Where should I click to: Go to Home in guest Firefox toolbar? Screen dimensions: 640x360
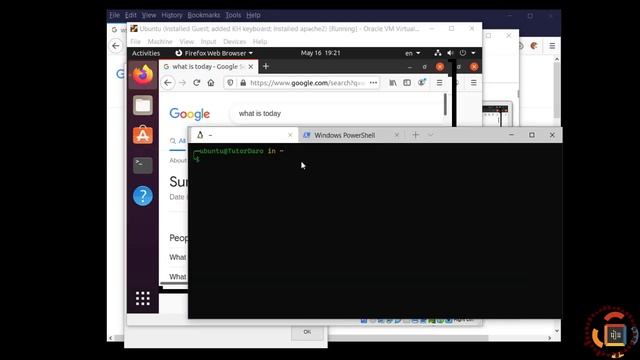(211, 83)
